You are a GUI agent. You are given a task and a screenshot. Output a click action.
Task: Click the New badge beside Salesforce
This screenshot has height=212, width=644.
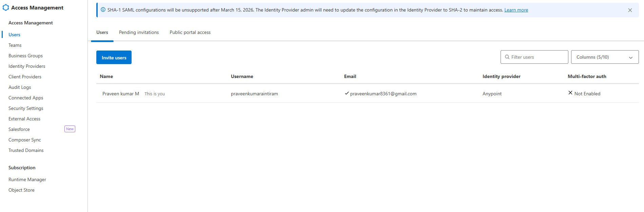(x=70, y=129)
